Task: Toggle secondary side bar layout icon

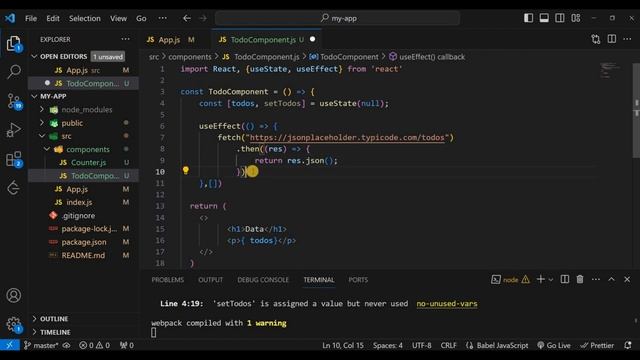Action: (560, 18)
